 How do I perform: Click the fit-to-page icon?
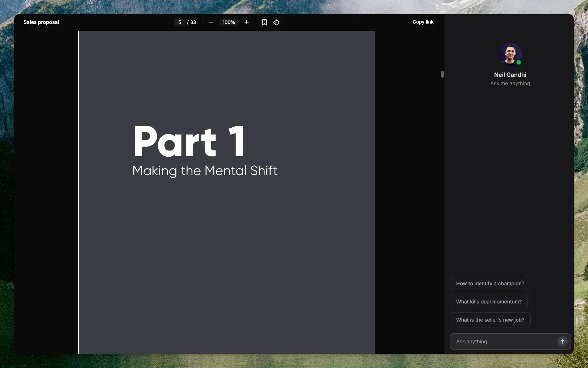(x=264, y=22)
